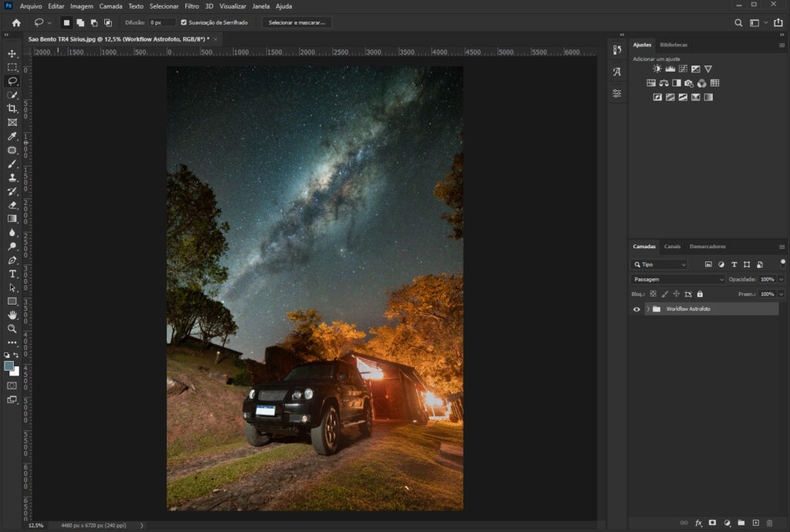Select the Move tool
790x532 pixels.
tap(12, 53)
